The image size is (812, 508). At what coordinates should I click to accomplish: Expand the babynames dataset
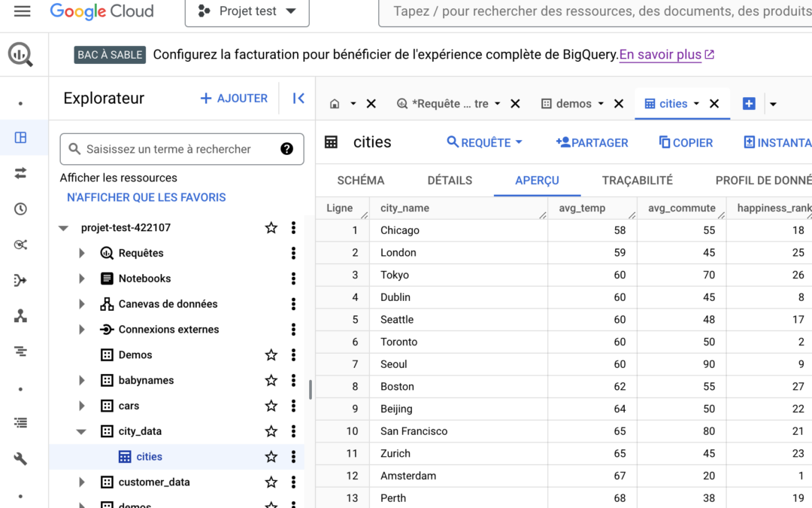point(82,381)
